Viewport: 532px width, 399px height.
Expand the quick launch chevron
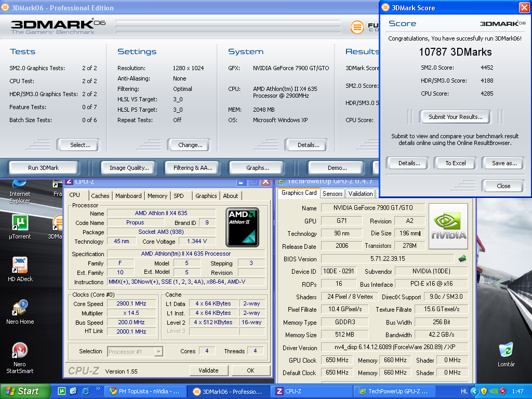[98, 389]
